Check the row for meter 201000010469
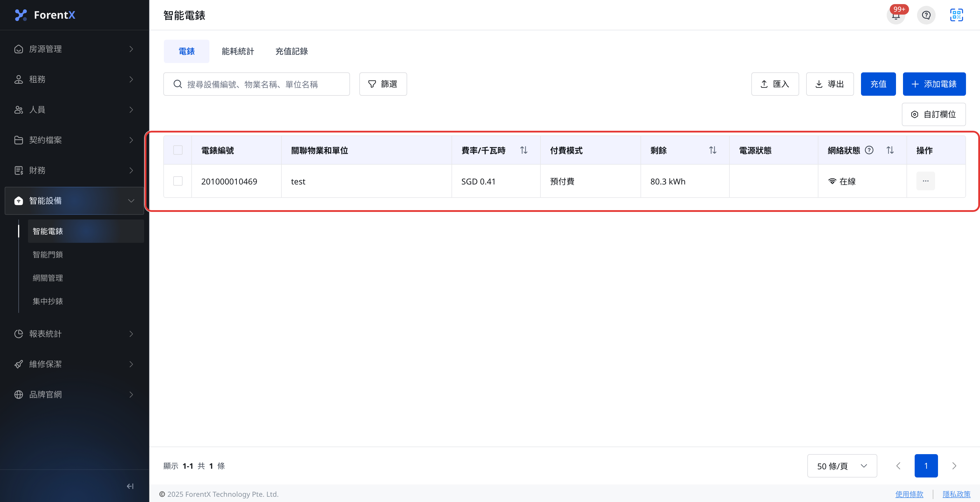 178,181
